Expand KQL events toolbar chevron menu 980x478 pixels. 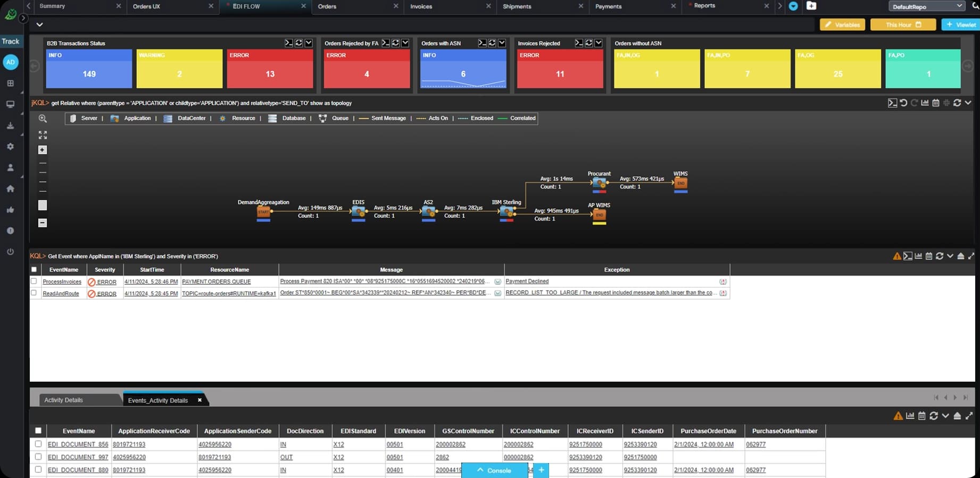[x=950, y=256]
